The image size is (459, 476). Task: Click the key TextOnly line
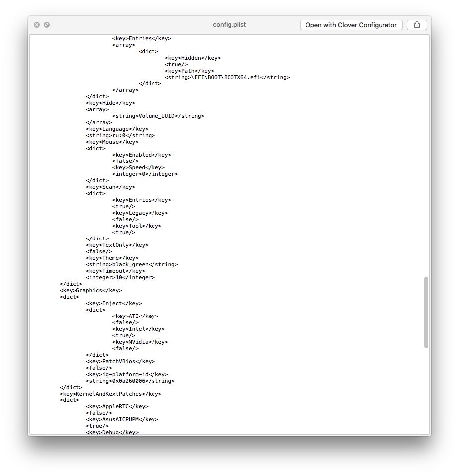pyautogui.click(x=117, y=245)
